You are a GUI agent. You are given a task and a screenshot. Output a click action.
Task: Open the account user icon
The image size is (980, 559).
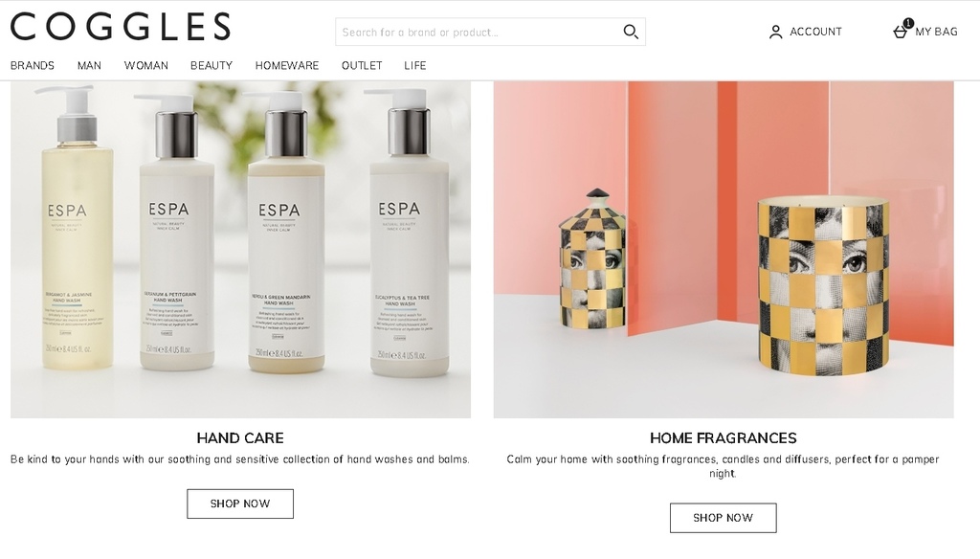tap(775, 32)
